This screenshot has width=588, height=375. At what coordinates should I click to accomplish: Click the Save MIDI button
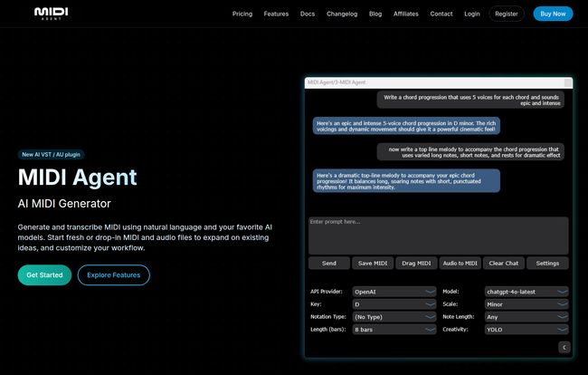click(x=373, y=264)
